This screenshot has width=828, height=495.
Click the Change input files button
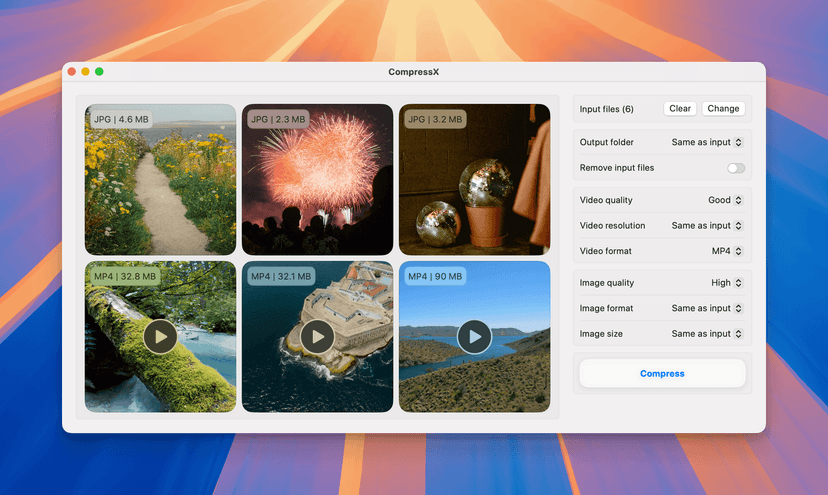[x=723, y=108]
